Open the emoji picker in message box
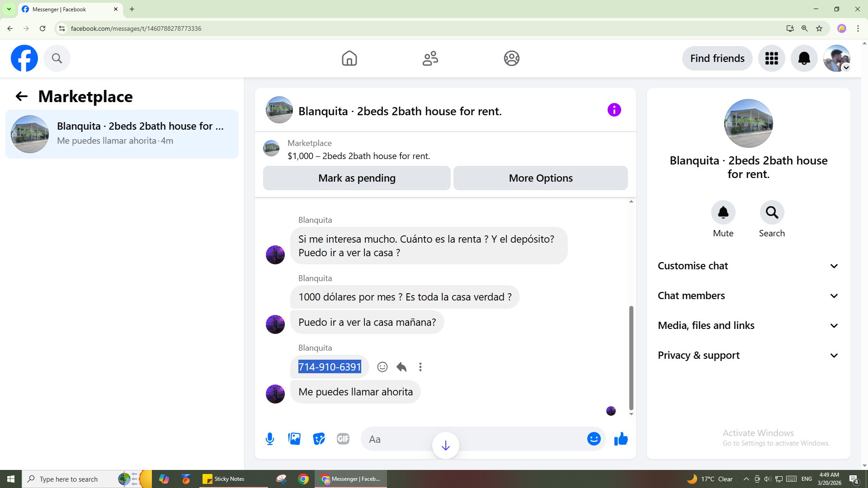 pos(594,439)
